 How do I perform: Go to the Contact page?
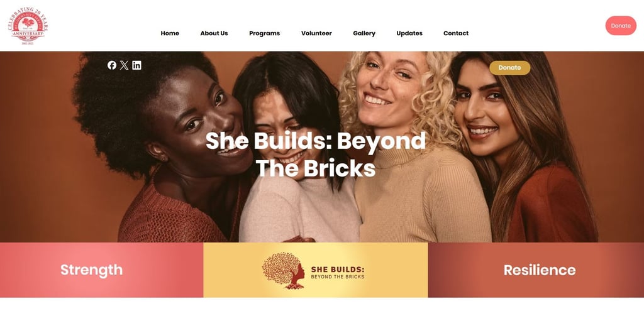click(456, 33)
